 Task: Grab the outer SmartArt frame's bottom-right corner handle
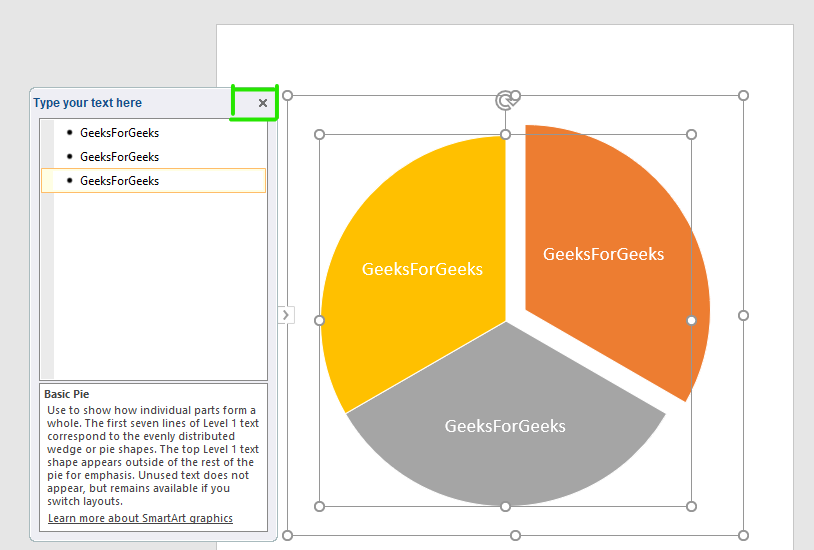(x=743, y=535)
